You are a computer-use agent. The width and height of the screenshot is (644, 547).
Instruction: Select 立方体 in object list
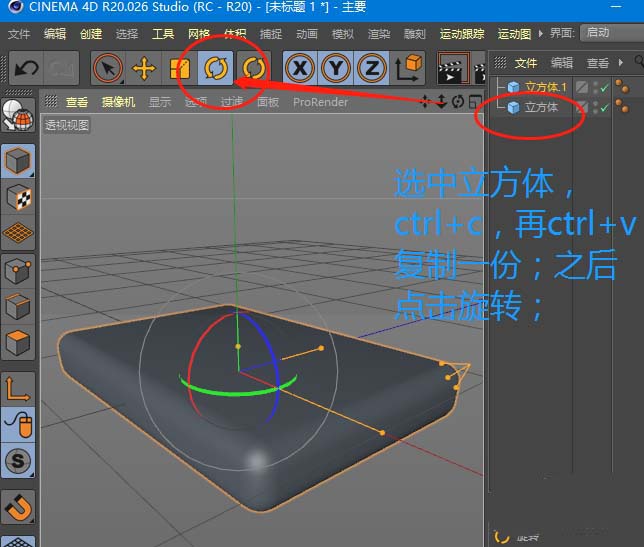(541, 107)
